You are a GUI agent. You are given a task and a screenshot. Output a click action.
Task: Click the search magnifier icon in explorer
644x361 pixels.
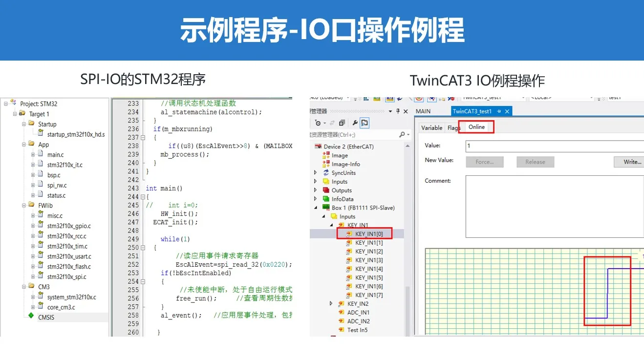(x=402, y=135)
